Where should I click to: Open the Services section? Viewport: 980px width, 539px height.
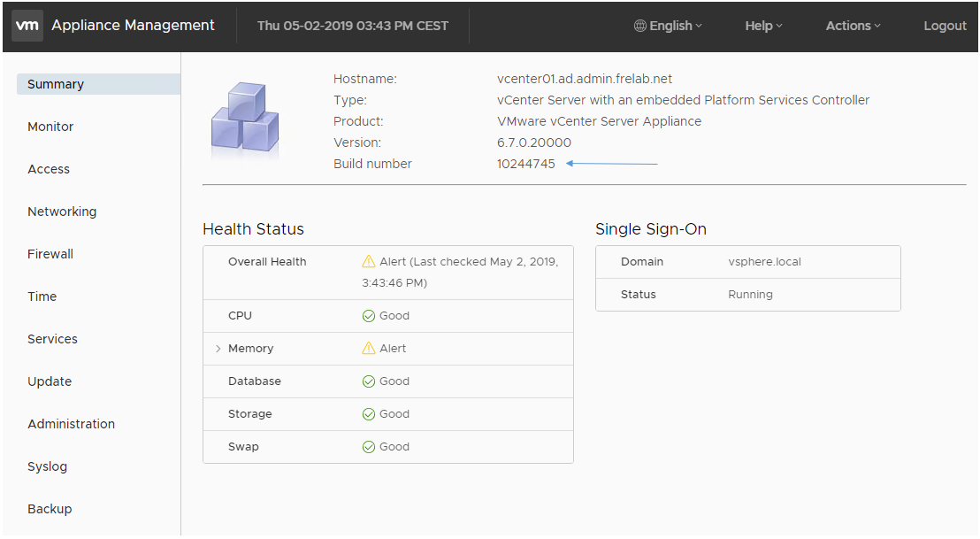point(52,338)
